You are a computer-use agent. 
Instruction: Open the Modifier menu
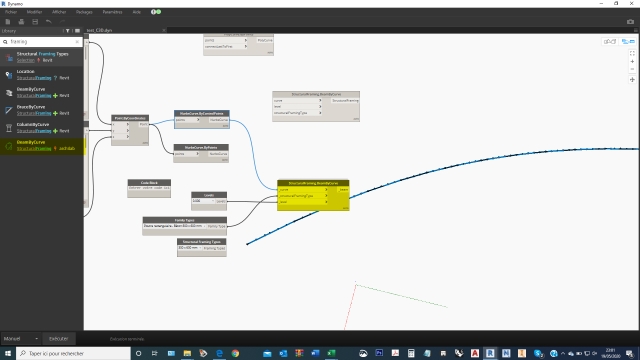coord(34,12)
